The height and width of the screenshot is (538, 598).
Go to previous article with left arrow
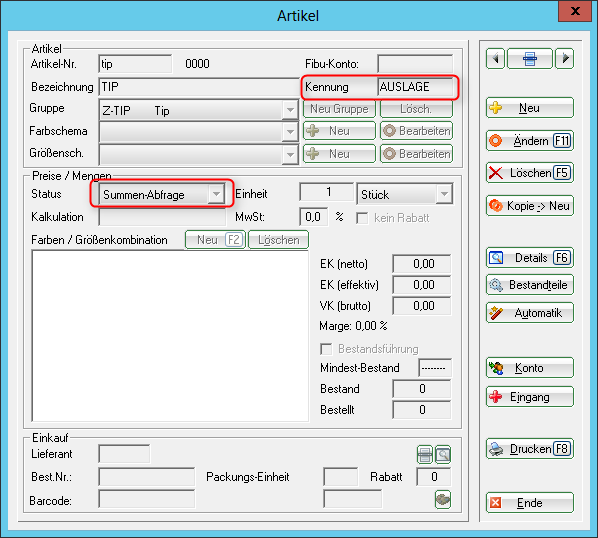point(495,59)
